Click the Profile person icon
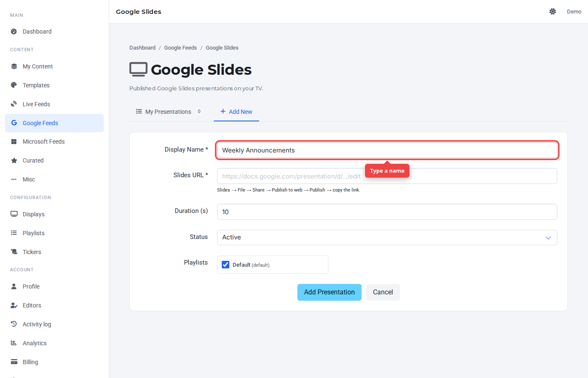 coord(14,286)
